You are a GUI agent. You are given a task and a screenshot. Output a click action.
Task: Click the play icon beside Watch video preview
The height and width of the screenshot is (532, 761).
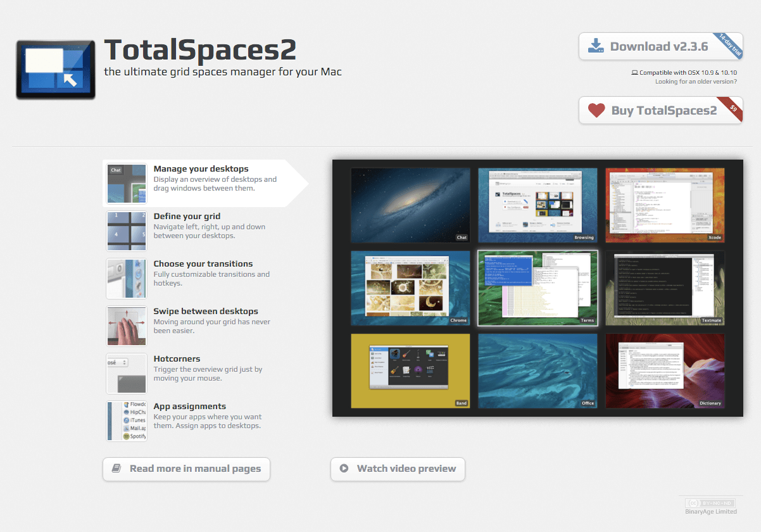tap(344, 469)
